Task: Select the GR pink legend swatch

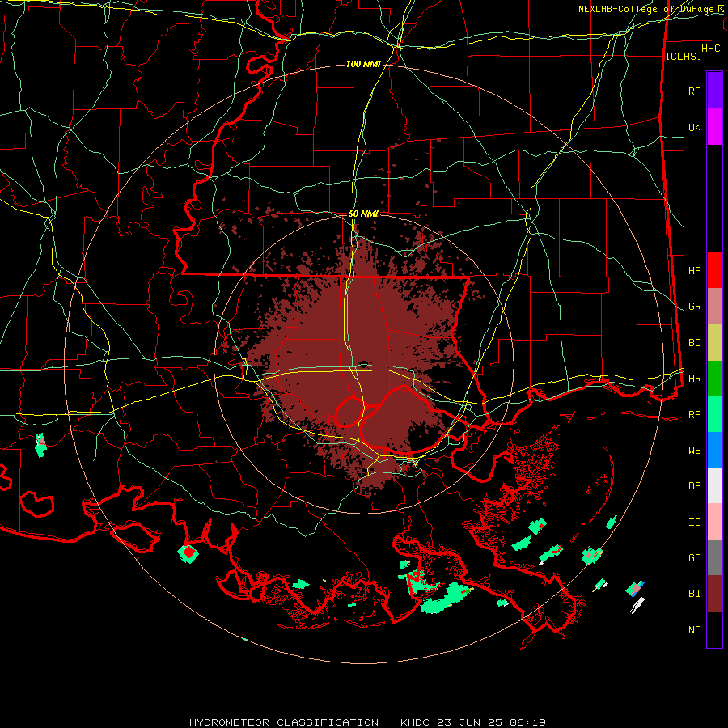Action: pyautogui.click(x=714, y=307)
